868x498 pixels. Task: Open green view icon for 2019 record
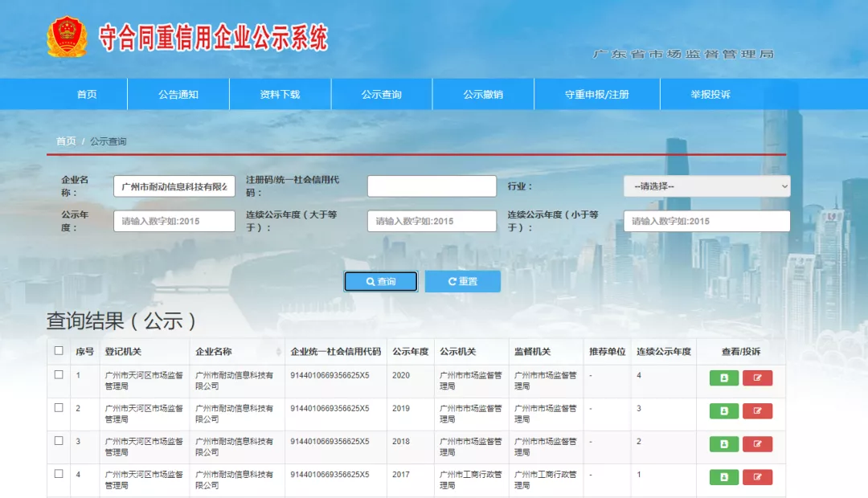[723, 410]
